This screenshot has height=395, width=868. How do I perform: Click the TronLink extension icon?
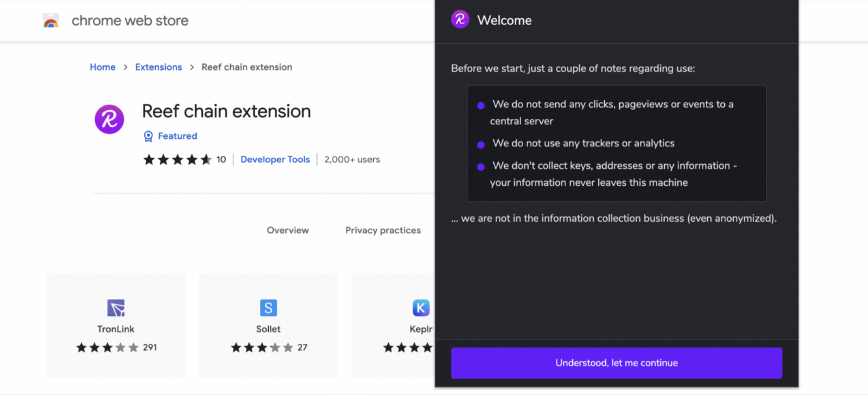pos(116,308)
